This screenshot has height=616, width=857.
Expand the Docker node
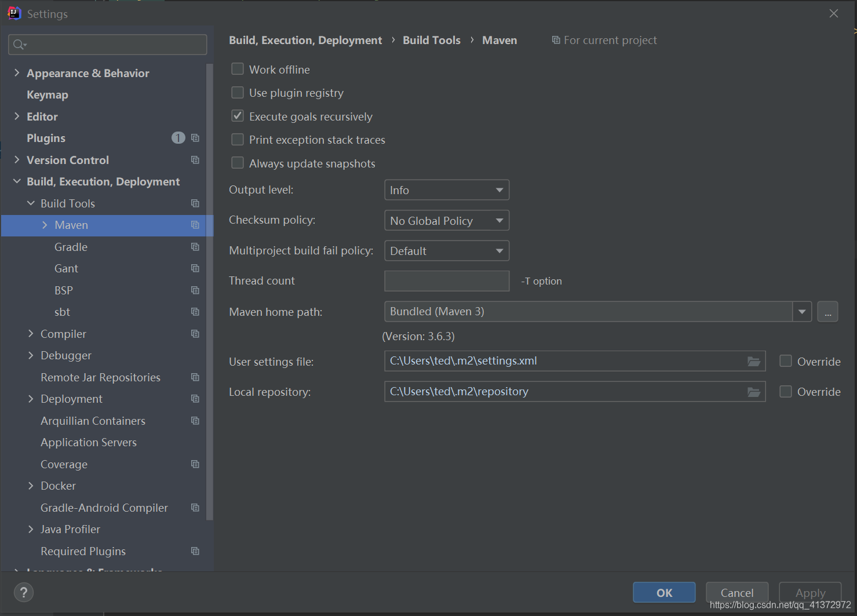31,486
